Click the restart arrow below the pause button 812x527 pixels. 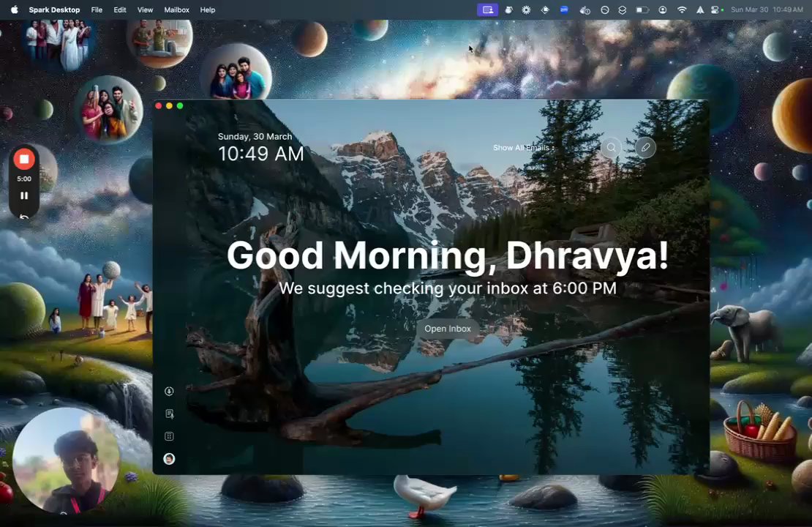tap(24, 217)
